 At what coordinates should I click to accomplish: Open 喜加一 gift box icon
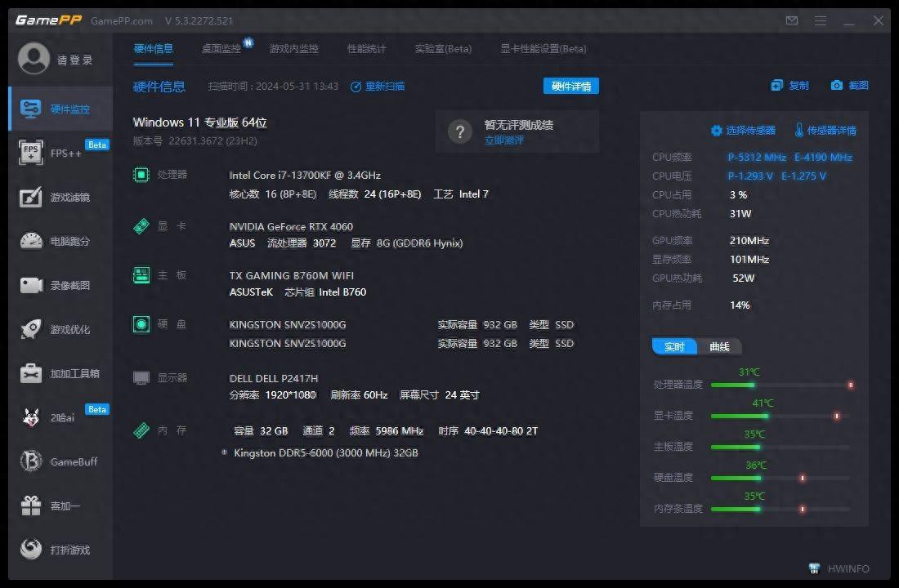31,506
